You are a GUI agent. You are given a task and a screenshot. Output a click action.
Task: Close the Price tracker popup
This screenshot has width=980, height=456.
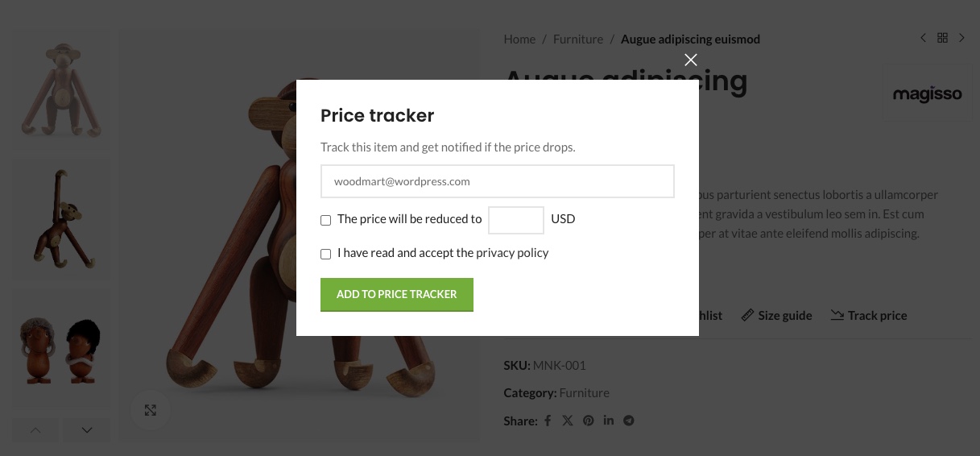click(690, 60)
